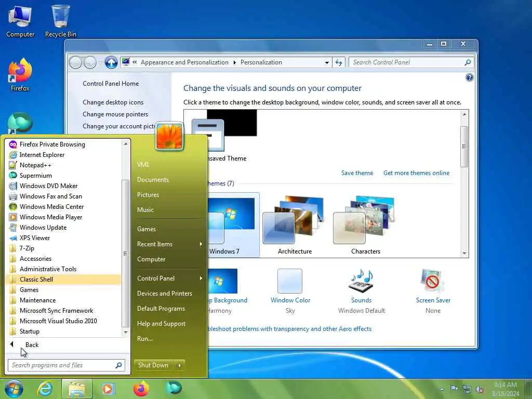Launch Windows Media Player from taskbar
The image size is (532, 399).
(x=108, y=389)
